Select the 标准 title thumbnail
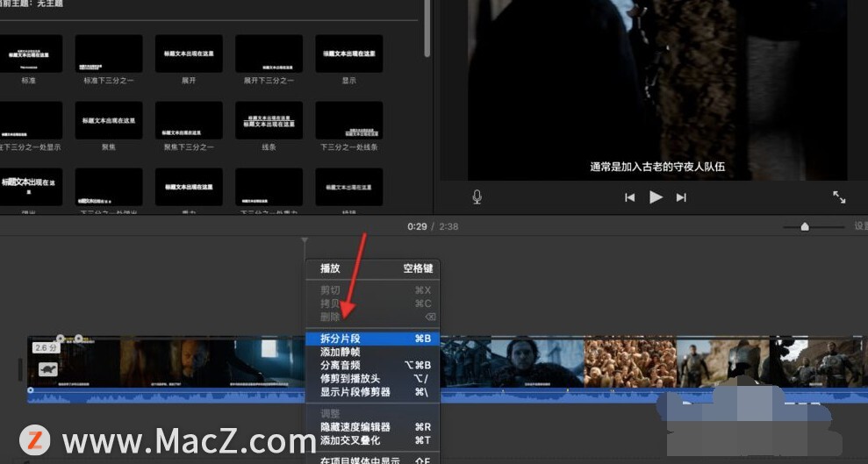 click(x=29, y=54)
